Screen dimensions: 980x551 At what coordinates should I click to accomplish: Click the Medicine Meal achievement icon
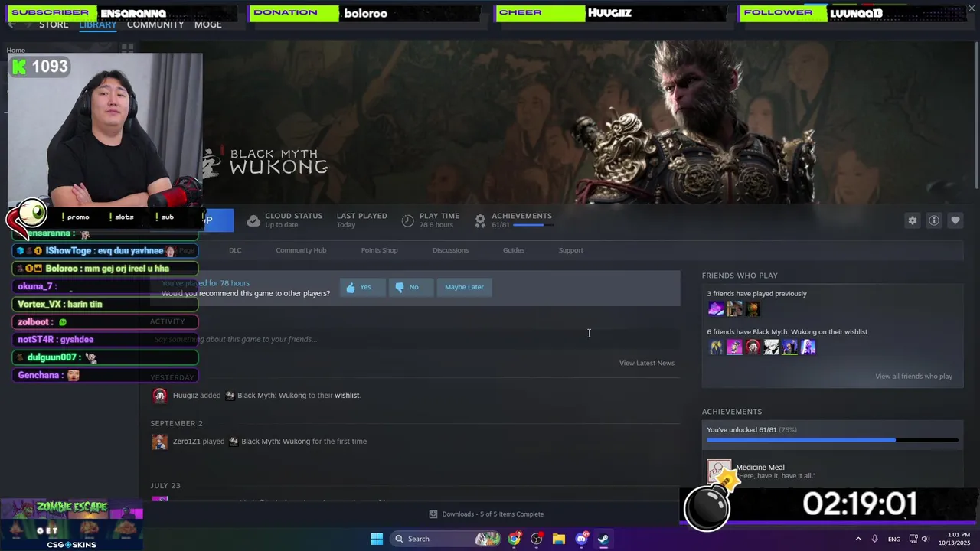point(719,471)
